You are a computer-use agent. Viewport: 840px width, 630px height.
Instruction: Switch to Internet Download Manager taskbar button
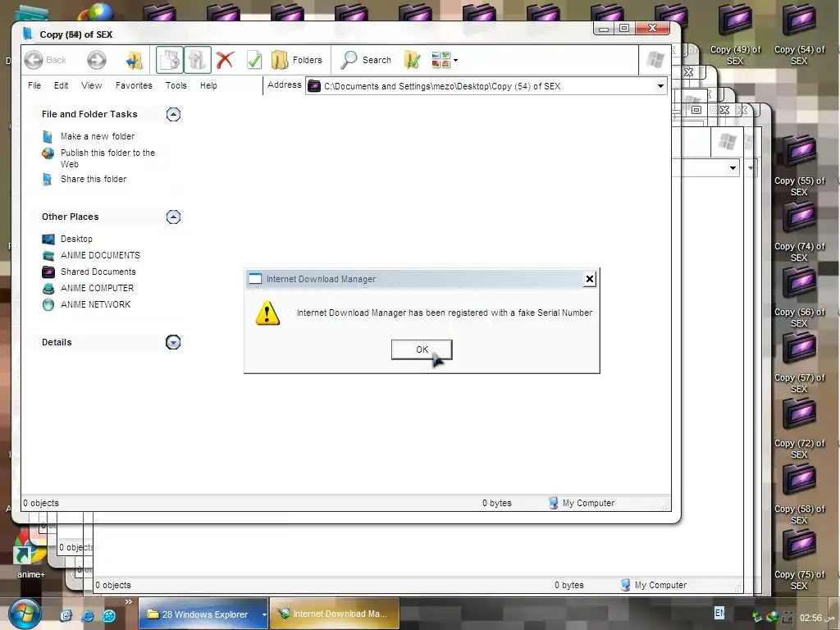click(335, 614)
